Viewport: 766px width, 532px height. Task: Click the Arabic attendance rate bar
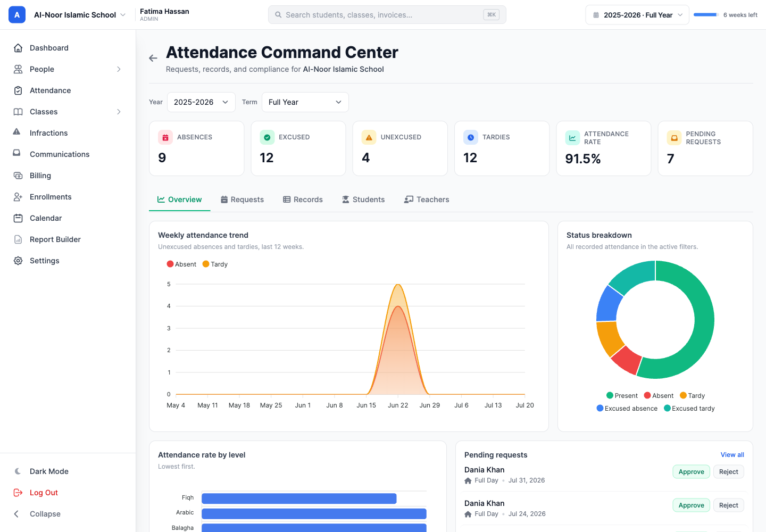pyautogui.click(x=314, y=514)
